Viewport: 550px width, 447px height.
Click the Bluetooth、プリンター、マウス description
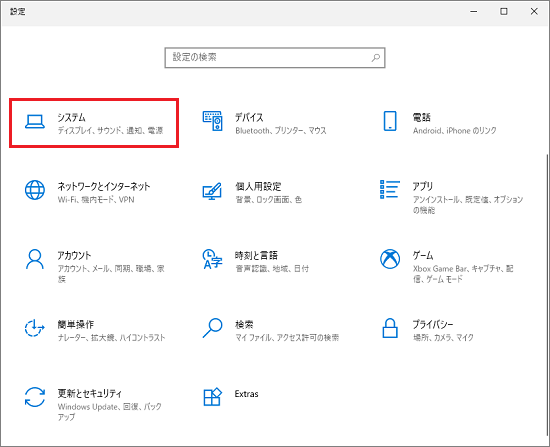(x=281, y=131)
